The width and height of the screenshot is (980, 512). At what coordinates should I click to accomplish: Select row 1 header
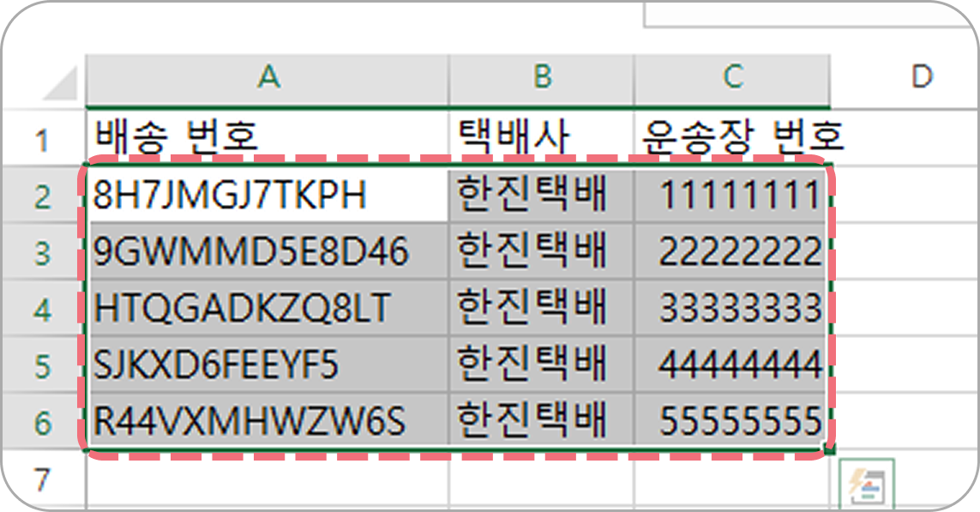point(44,139)
